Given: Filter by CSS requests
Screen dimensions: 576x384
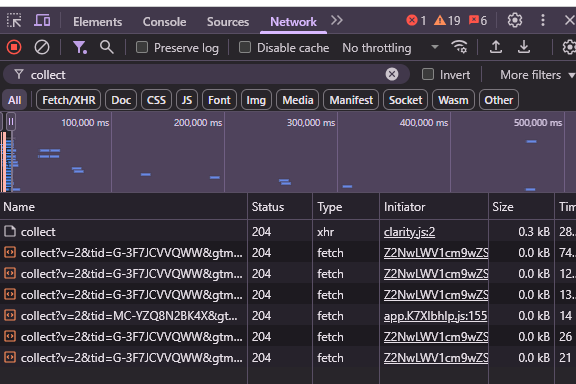Looking at the screenshot, I should (156, 100).
